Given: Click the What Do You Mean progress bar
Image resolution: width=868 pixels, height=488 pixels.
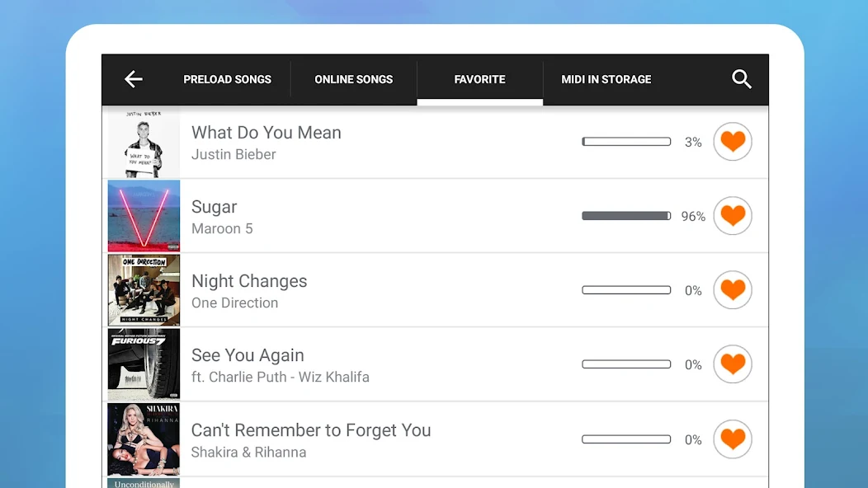Looking at the screenshot, I should (626, 142).
